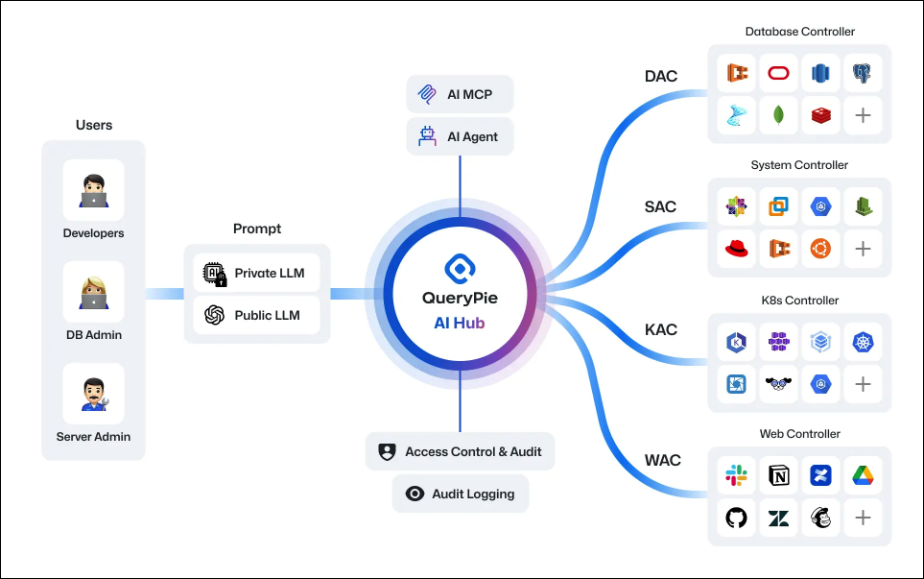Click the Oracle red oval icon
Image resolution: width=924 pixels, height=579 pixels.
pos(778,73)
